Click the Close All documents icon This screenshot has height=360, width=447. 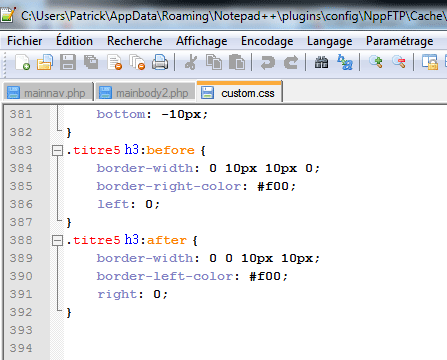point(137,62)
